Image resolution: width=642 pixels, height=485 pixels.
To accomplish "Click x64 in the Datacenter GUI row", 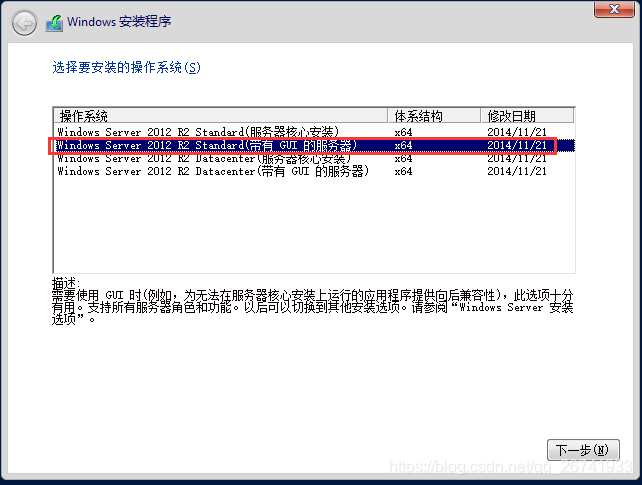I will point(403,171).
